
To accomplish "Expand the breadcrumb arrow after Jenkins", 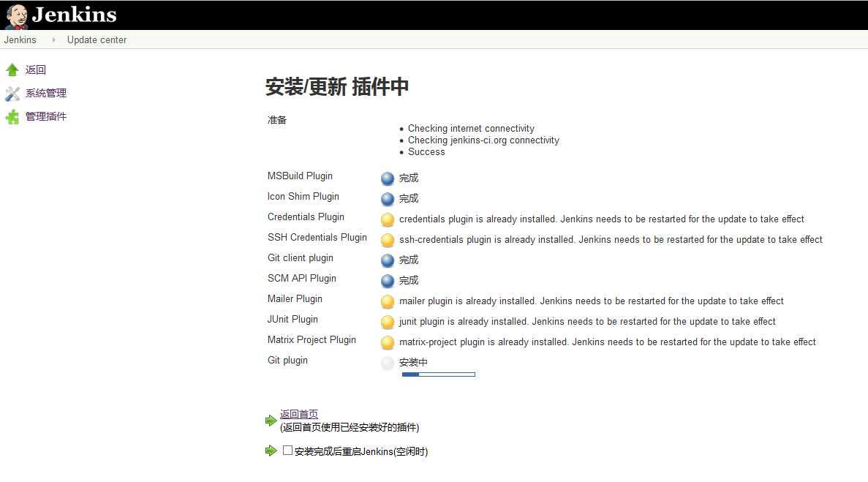I will click(53, 39).
